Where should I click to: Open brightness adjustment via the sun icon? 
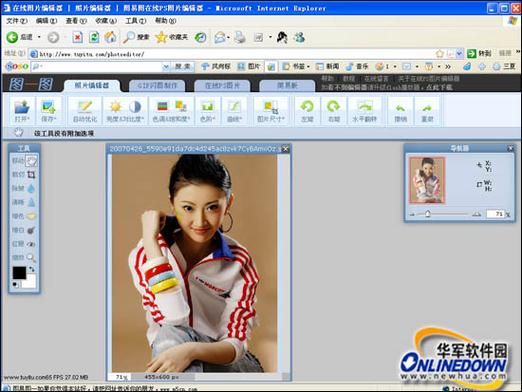[x=115, y=107]
